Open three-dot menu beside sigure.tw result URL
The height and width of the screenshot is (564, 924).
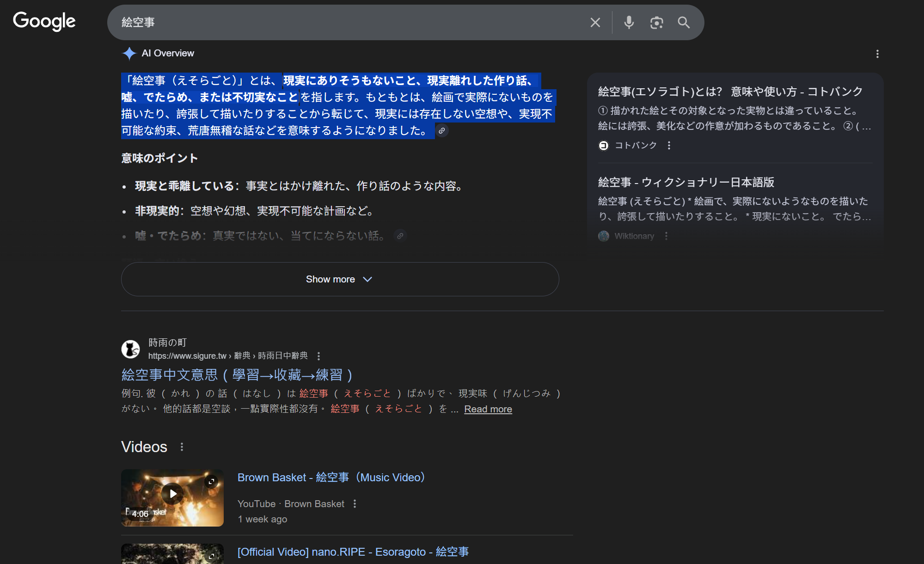pyautogui.click(x=318, y=356)
